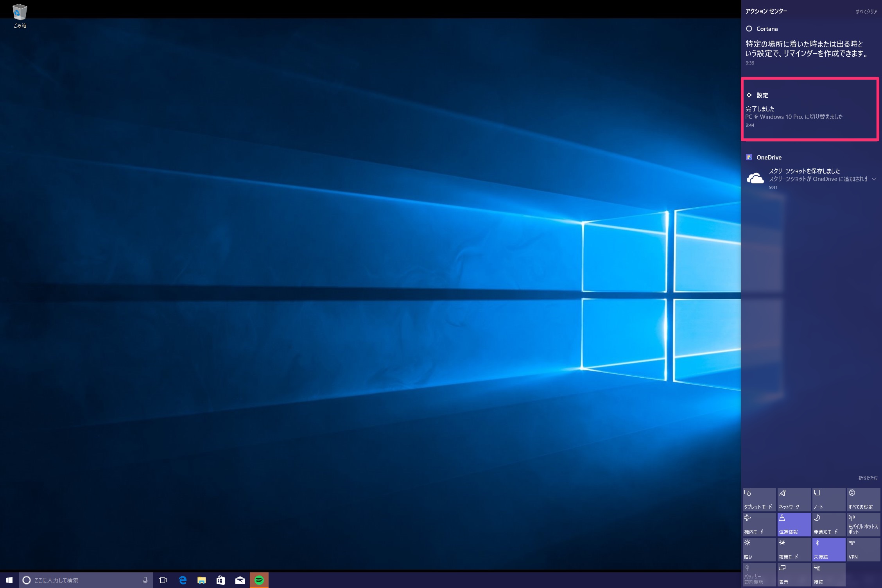Toggle モバイル ホットスポット tile
This screenshot has width=882, height=588.
(x=864, y=524)
